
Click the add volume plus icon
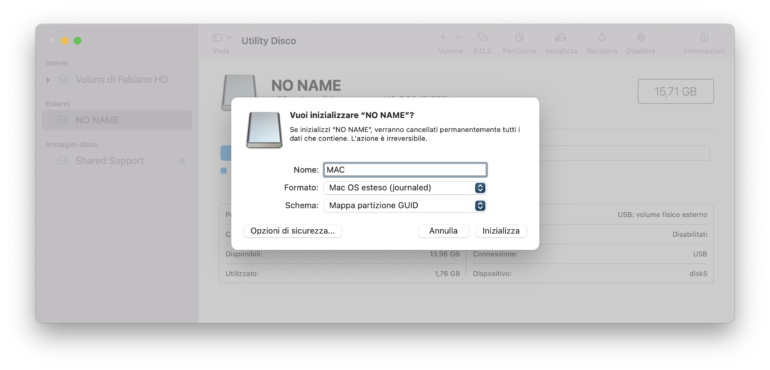tap(442, 37)
